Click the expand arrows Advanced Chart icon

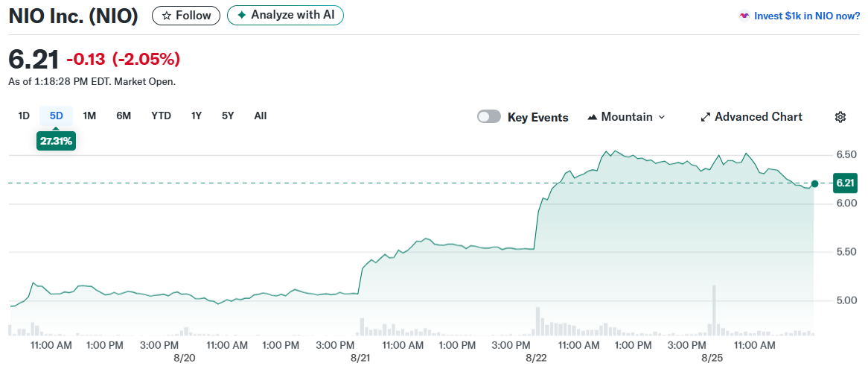click(x=705, y=117)
